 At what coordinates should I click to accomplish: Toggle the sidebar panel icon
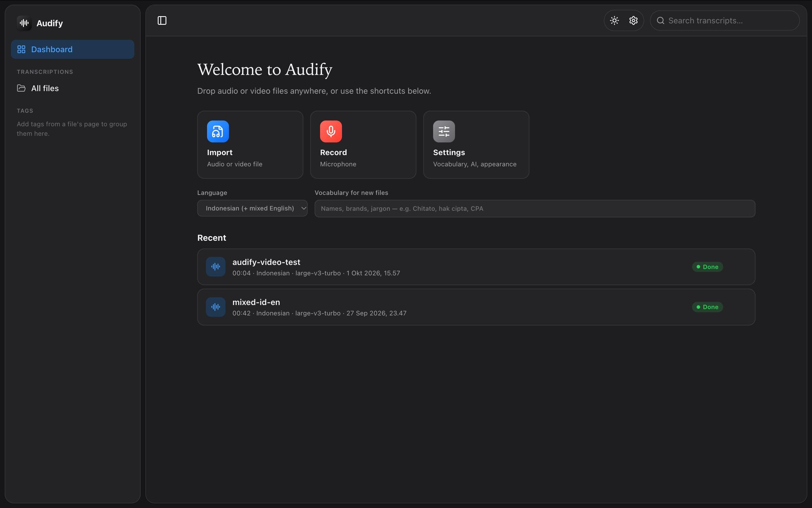162,20
